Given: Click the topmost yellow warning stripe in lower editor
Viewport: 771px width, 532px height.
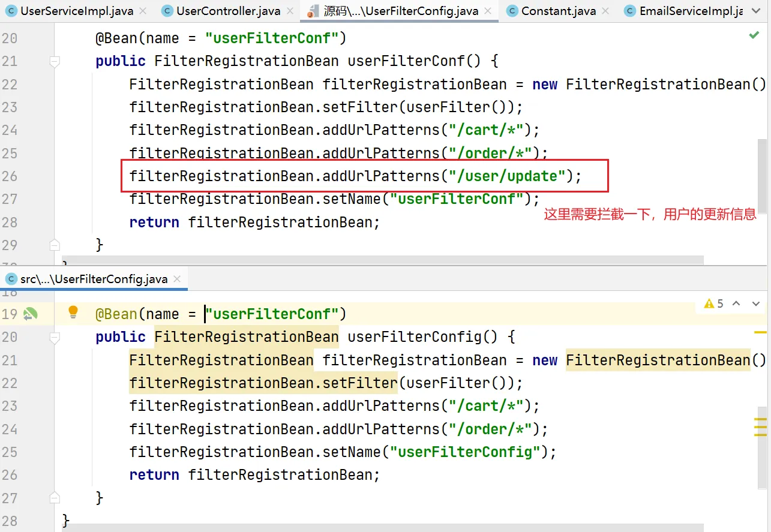Looking at the screenshot, I should (x=761, y=332).
